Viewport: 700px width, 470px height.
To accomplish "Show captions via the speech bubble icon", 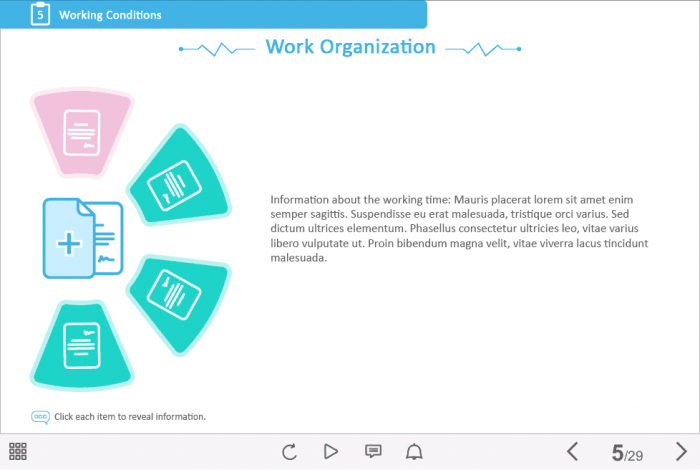I will 373,452.
